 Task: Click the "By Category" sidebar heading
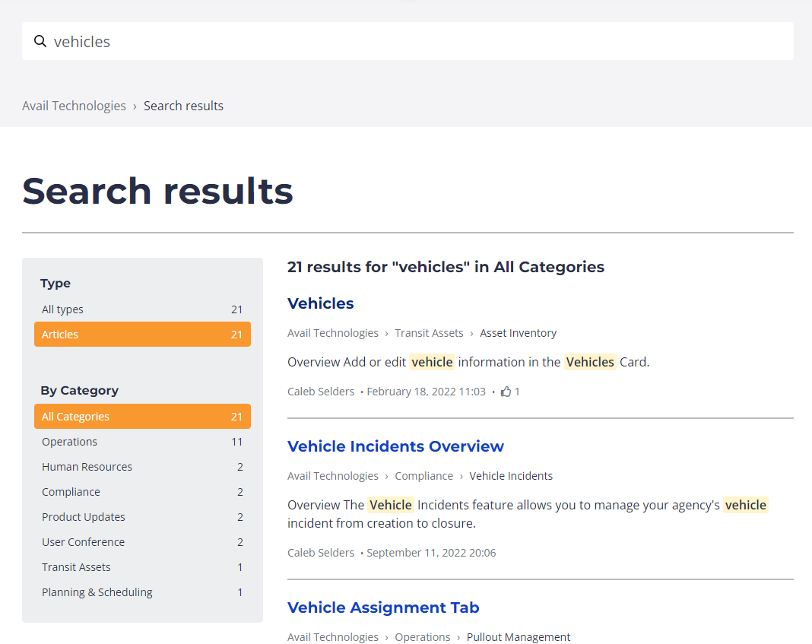click(80, 390)
